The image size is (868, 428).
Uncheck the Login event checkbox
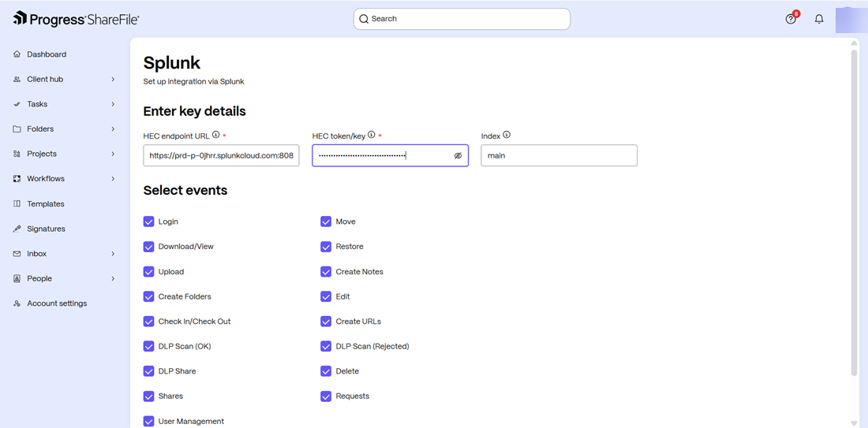[148, 221]
